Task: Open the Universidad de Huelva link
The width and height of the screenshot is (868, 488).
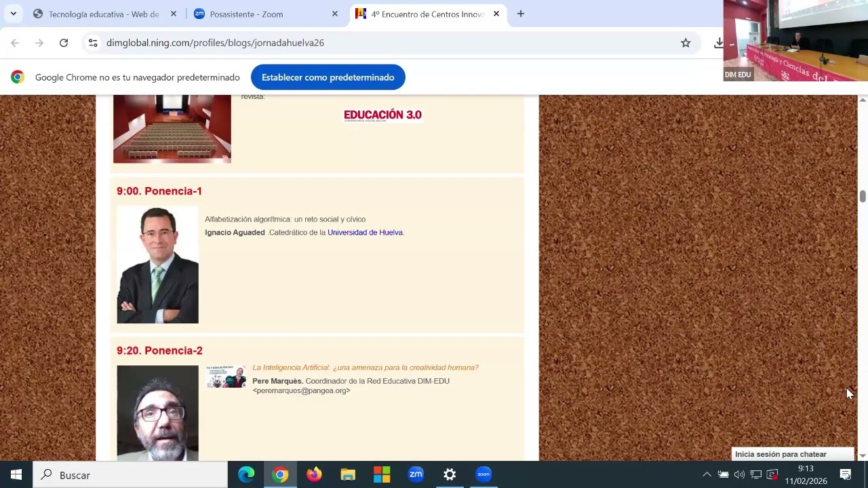Action: [365, 232]
